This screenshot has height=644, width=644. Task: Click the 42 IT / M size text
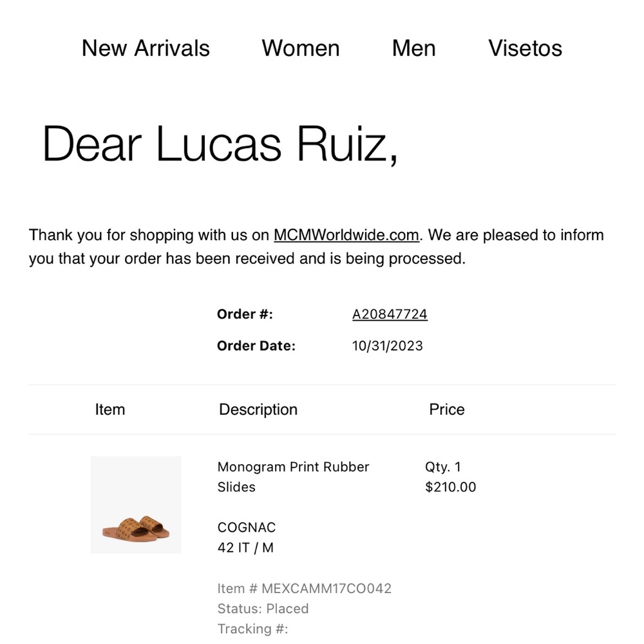point(245,548)
